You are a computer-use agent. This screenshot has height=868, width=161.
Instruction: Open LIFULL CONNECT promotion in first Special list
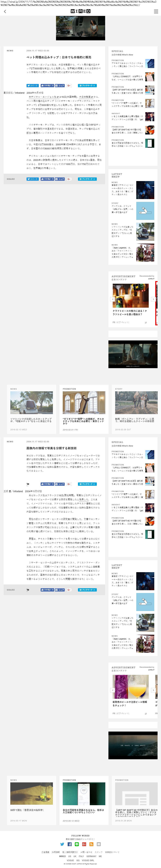pos(133,77)
